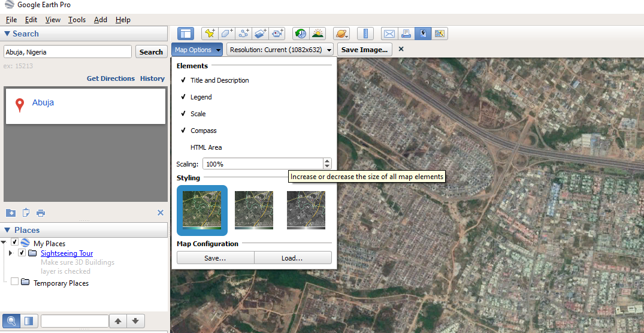Image resolution: width=644 pixels, height=333 pixels.
Task: Decrease scaling with the down stepper arrow
Action: [x=327, y=166]
